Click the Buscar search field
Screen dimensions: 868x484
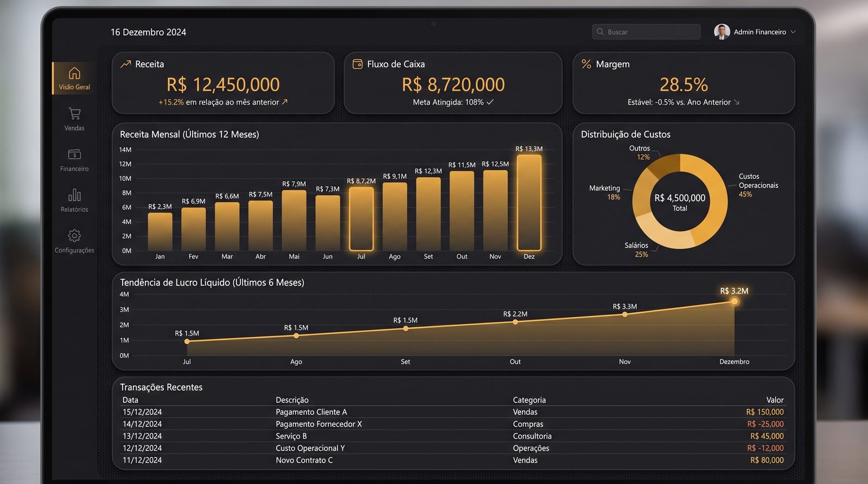[x=646, y=32]
